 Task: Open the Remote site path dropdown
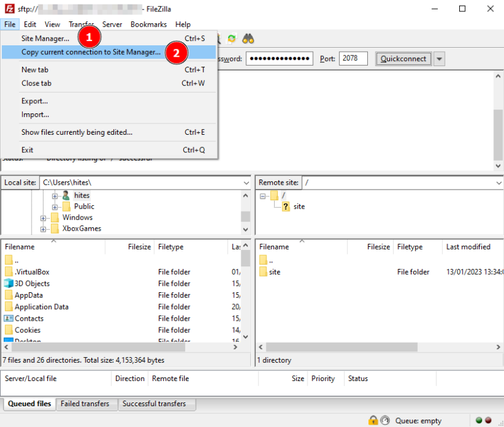pos(498,183)
